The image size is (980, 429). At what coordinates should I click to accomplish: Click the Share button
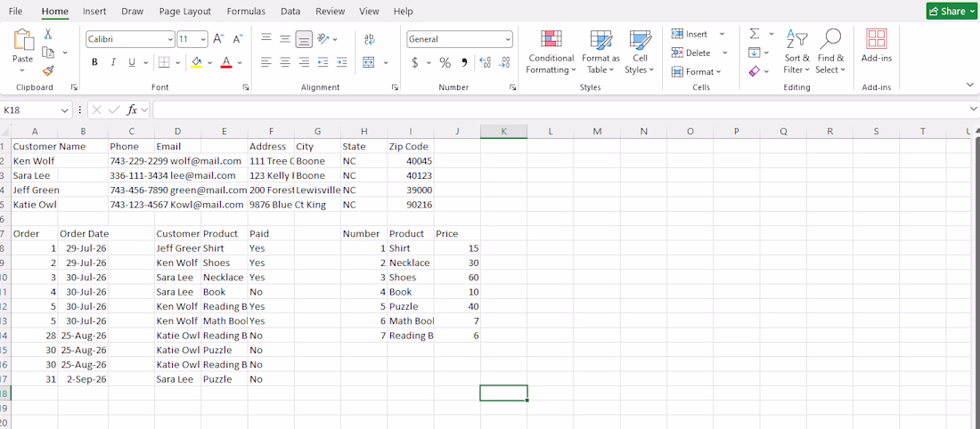951,12
